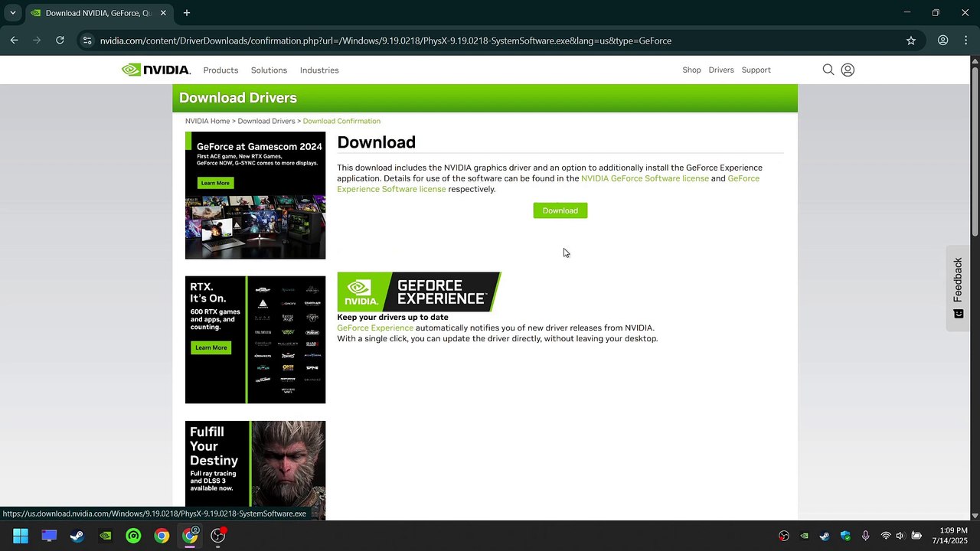
Task: Close the Download NVIDIA tab
Action: (163, 13)
